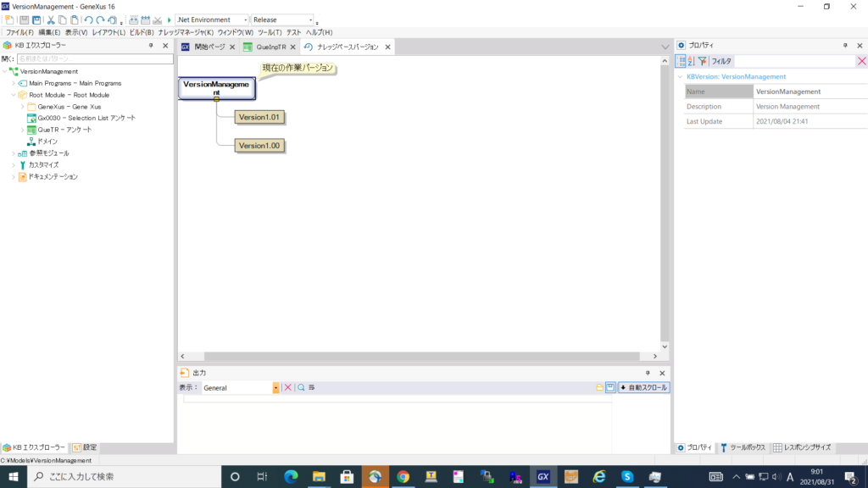Image resolution: width=868 pixels, height=488 pixels.
Task: Open the document tab list chevron
Action: [665, 47]
